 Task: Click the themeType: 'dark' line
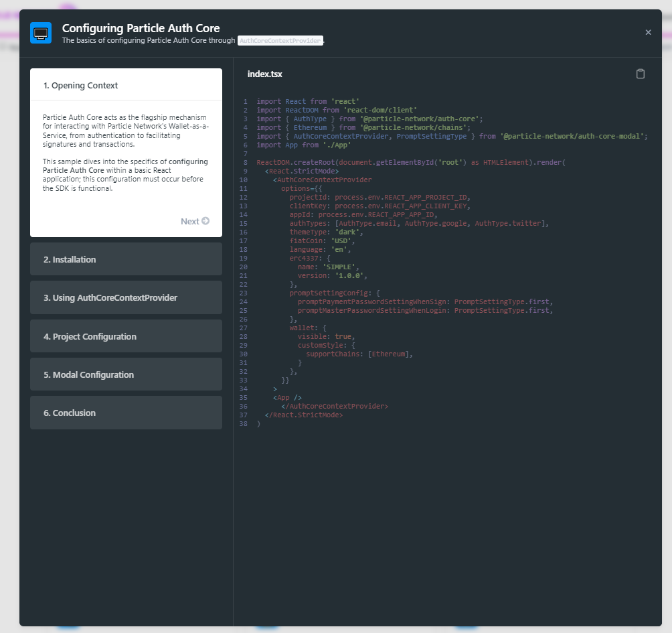(x=326, y=232)
